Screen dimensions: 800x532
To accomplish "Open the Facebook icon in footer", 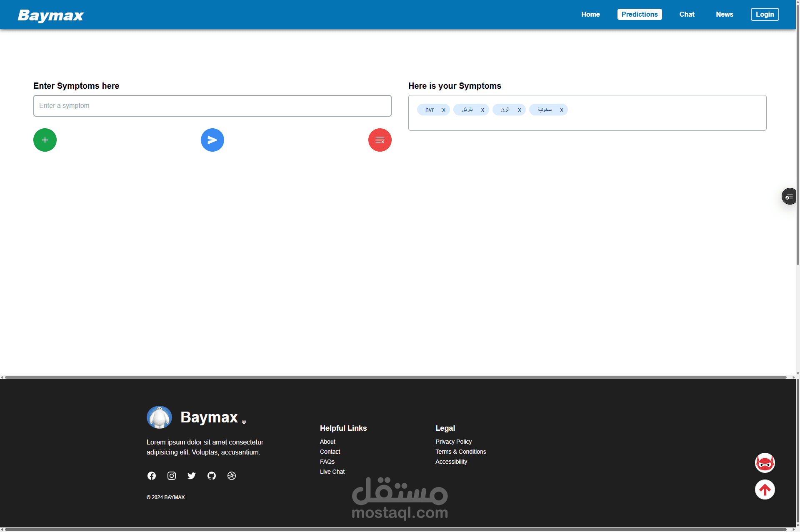I will tap(152, 476).
